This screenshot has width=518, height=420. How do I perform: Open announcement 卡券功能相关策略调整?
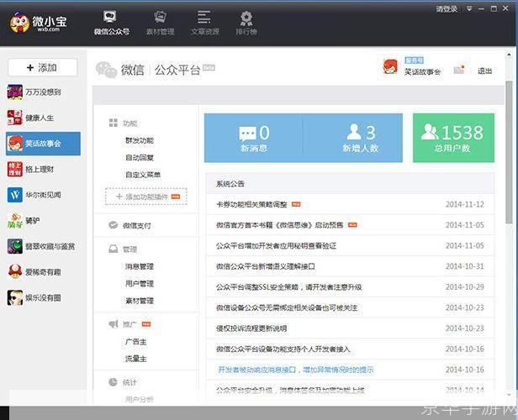pyautogui.click(x=251, y=205)
